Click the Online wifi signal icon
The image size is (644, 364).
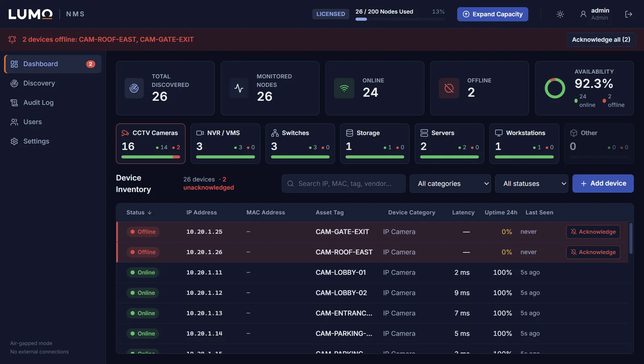tap(344, 88)
